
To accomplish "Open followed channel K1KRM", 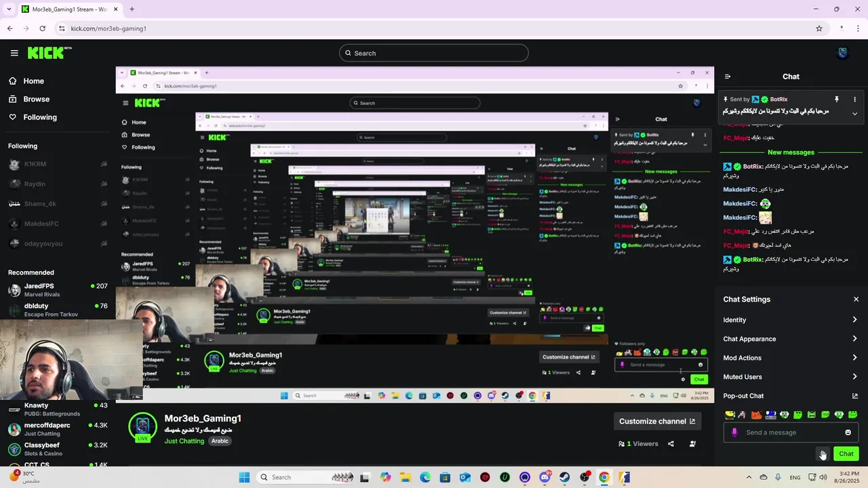I will click(57, 164).
